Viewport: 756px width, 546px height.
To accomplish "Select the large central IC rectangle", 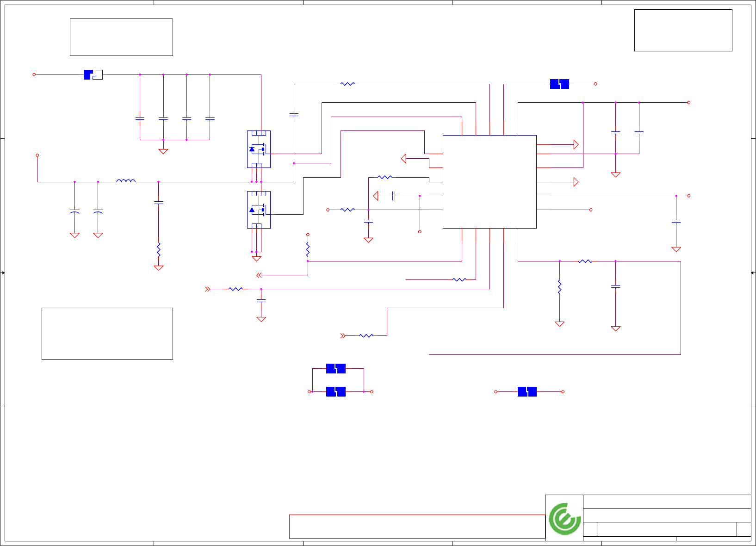I will pyautogui.click(x=490, y=181).
